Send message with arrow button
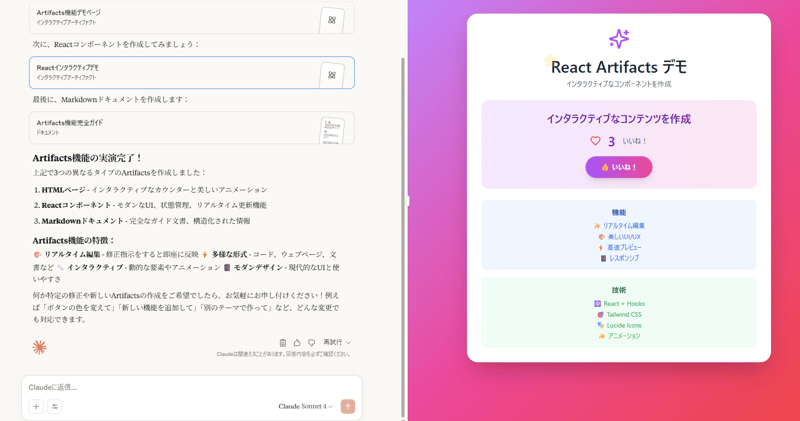 [x=348, y=407]
